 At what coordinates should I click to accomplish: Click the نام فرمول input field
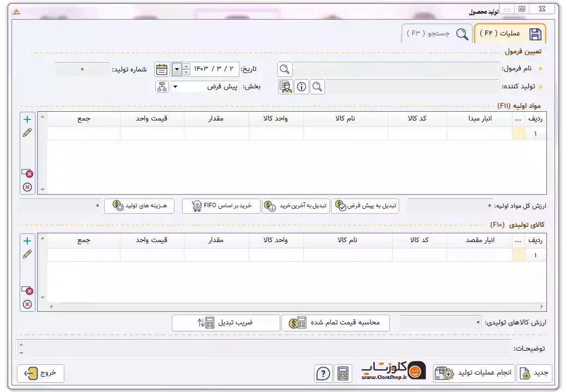click(x=396, y=69)
